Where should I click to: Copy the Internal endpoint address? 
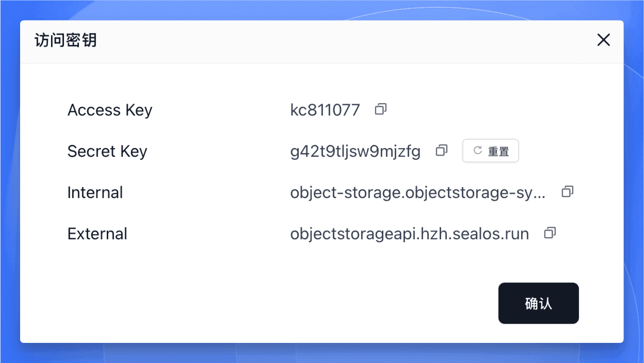[568, 192]
